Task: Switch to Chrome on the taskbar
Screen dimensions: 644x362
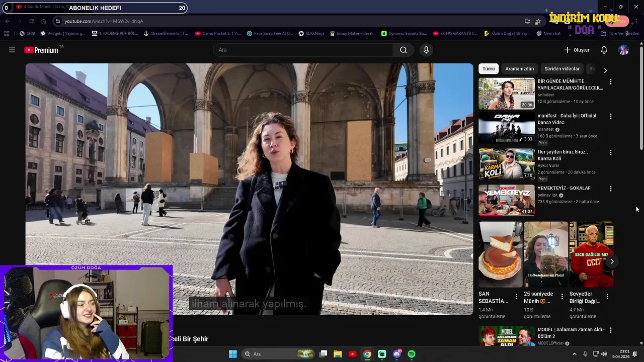Action: click(x=367, y=354)
